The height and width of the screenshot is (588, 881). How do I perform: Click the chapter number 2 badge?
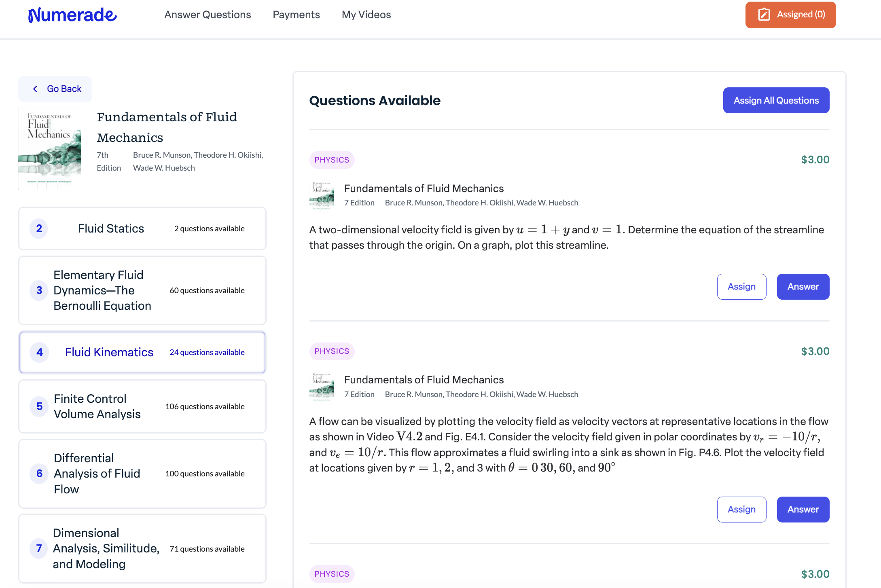tap(39, 228)
